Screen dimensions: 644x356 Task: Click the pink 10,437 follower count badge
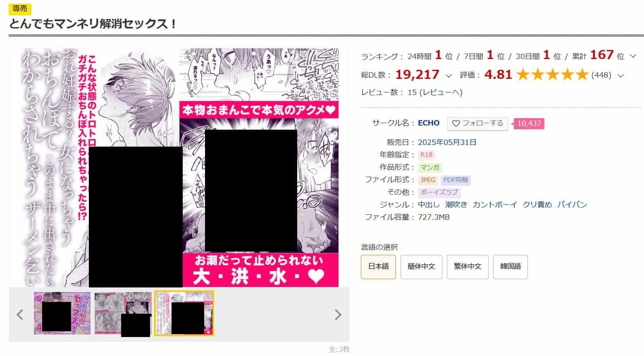[x=529, y=123]
